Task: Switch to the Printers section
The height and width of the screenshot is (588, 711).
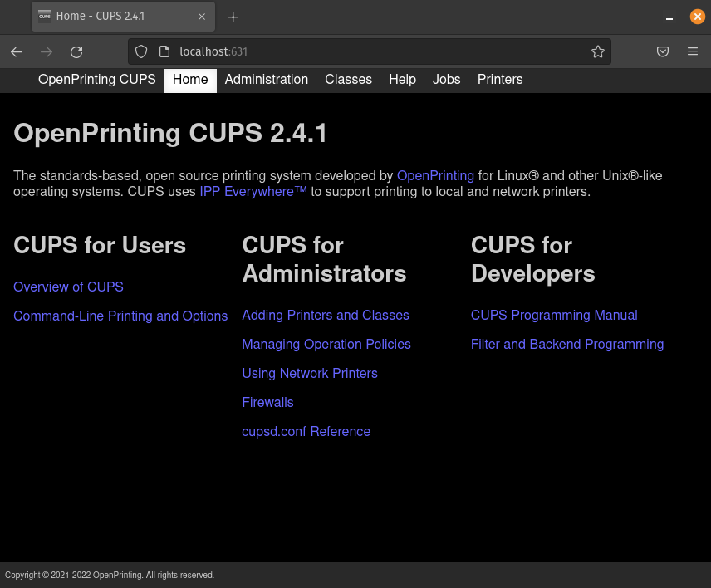Action: pyautogui.click(x=499, y=80)
